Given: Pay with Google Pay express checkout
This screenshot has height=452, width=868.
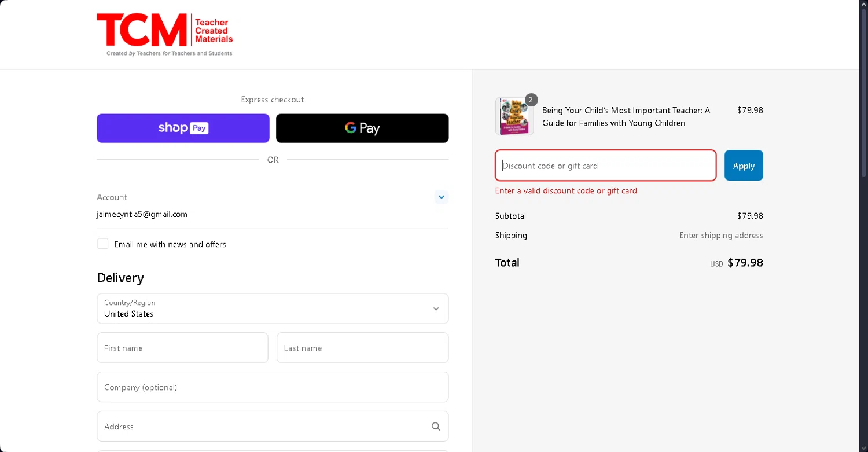Looking at the screenshot, I should click(x=362, y=128).
